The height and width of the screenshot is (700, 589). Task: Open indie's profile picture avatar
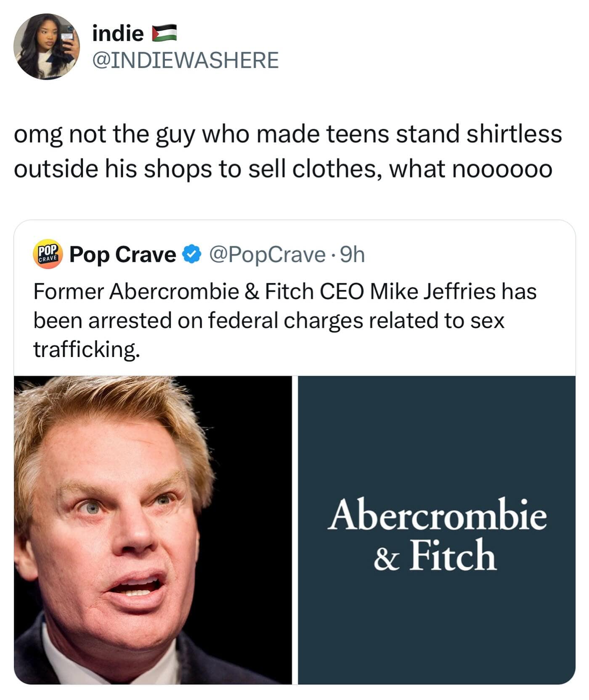pos(47,46)
